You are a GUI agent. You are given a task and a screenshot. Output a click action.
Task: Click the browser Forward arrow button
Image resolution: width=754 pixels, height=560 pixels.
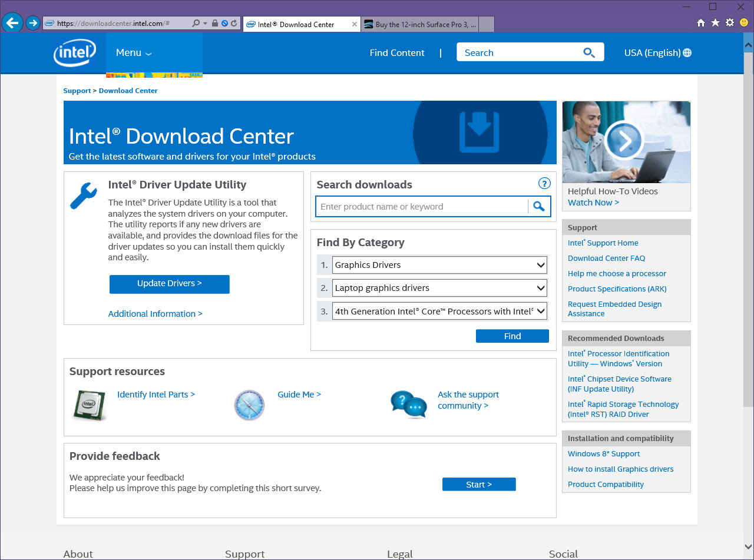click(x=33, y=23)
